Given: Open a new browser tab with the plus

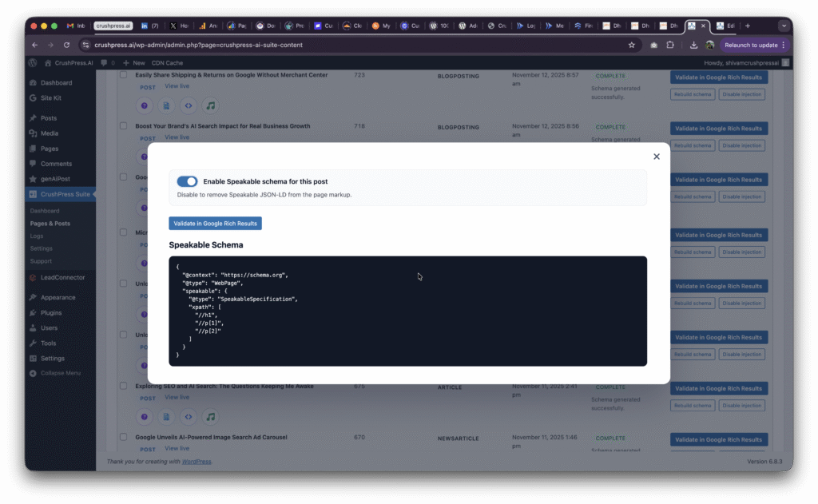Looking at the screenshot, I should (748, 26).
